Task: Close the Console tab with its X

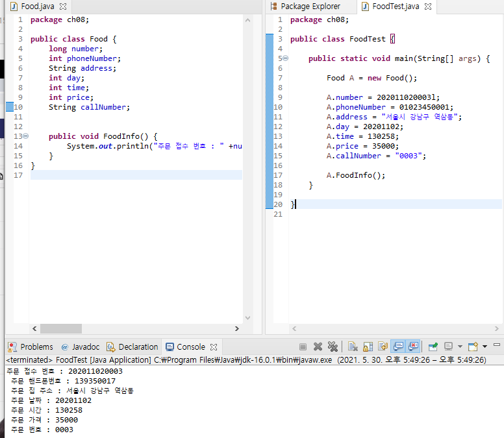Action: [x=214, y=347]
